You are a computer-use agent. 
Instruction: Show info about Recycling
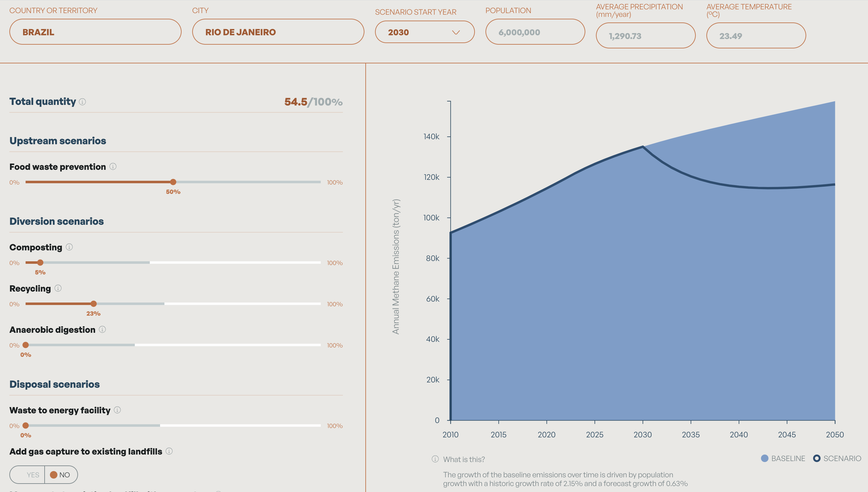(58, 288)
